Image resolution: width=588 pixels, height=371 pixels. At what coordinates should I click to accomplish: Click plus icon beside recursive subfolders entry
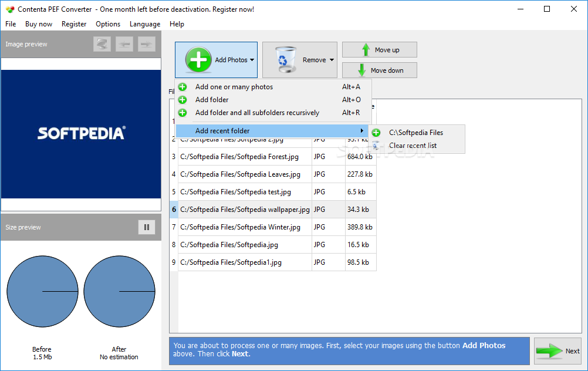pyautogui.click(x=183, y=113)
